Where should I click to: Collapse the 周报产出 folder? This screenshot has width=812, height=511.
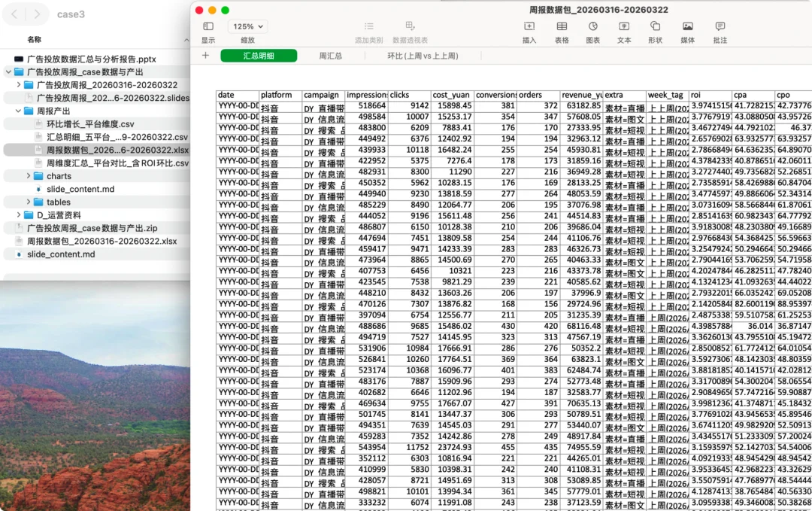click(17, 111)
